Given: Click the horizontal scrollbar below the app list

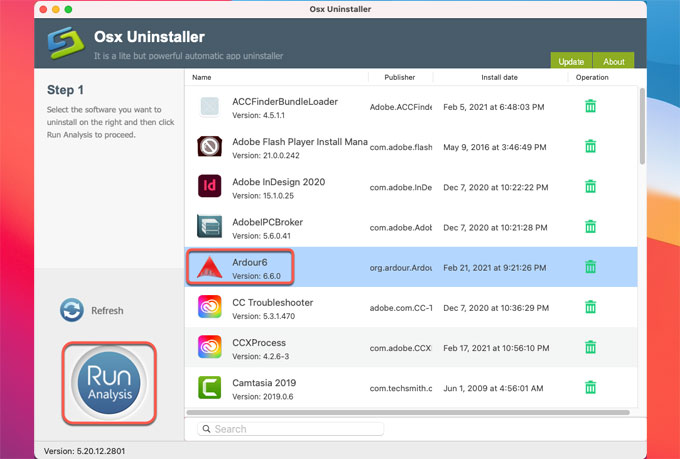Looking at the screenshot, I should [408, 412].
